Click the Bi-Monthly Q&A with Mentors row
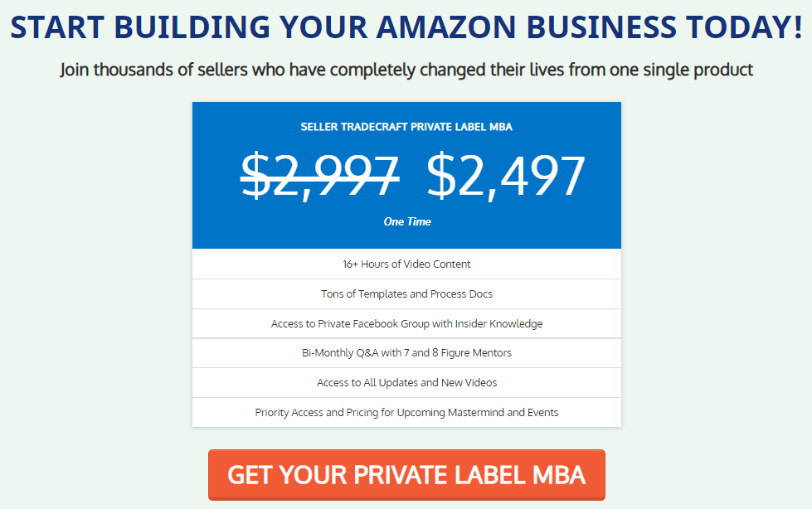812x509 pixels. tap(406, 353)
